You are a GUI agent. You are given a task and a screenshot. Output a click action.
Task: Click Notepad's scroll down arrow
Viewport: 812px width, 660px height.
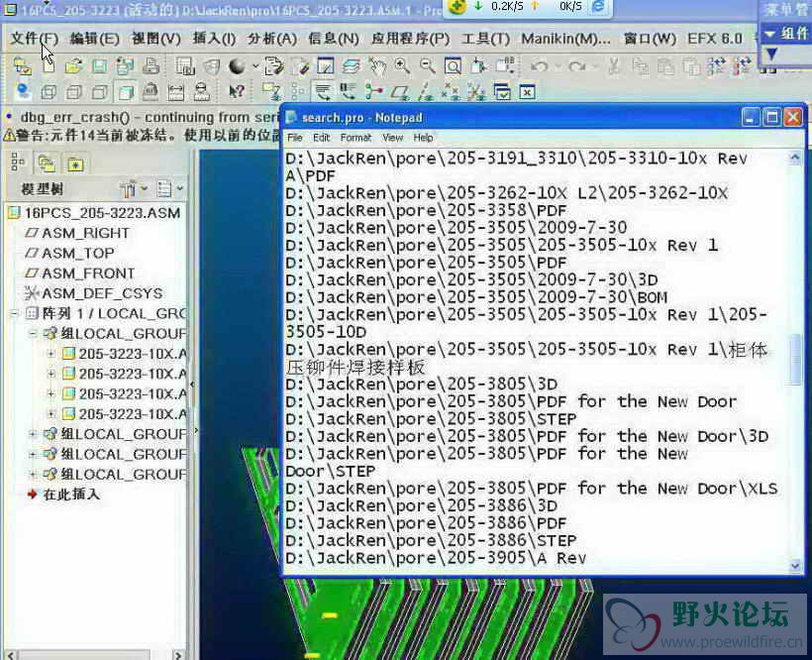click(x=795, y=566)
